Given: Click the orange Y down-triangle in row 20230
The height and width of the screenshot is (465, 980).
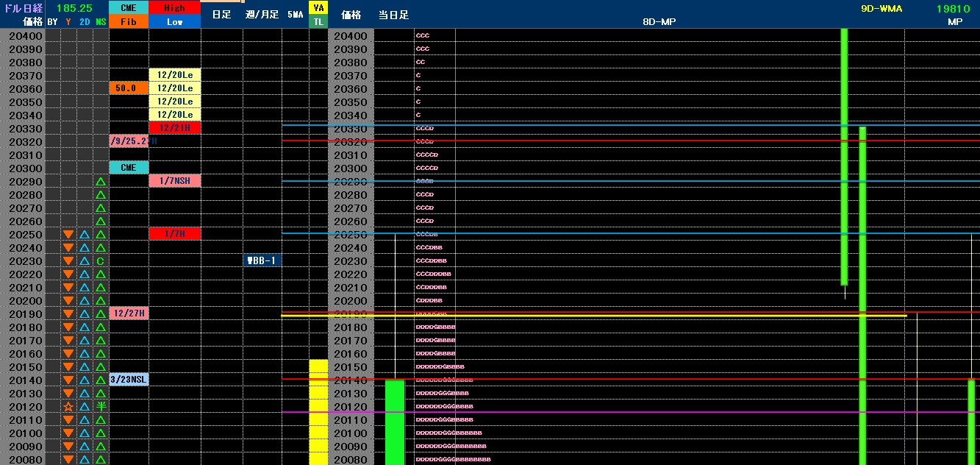Looking at the screenshot, I should [x=68, y=261].
